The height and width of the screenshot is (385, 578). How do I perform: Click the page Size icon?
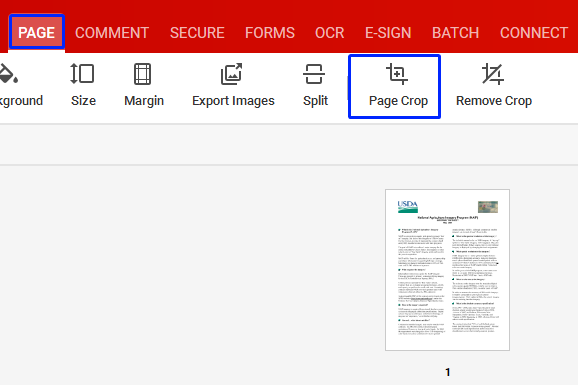tap(82, 74)
